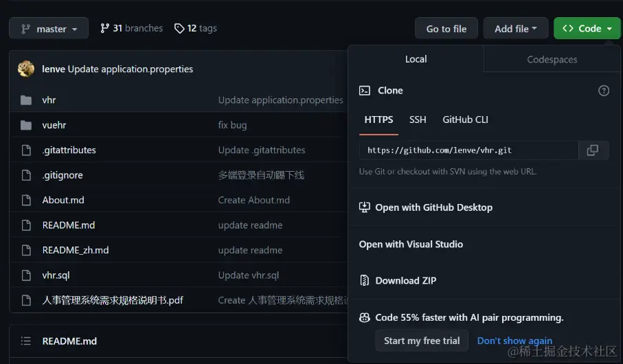Open the 12 tags link

coord(196,28)
